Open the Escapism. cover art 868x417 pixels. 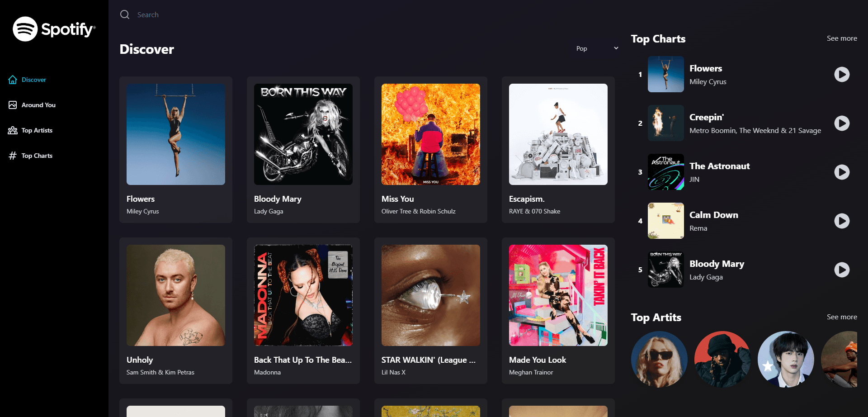tap(558, 134)
